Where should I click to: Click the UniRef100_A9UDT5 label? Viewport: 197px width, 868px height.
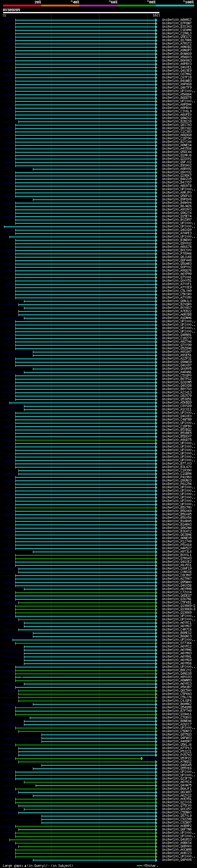point(177,440)
